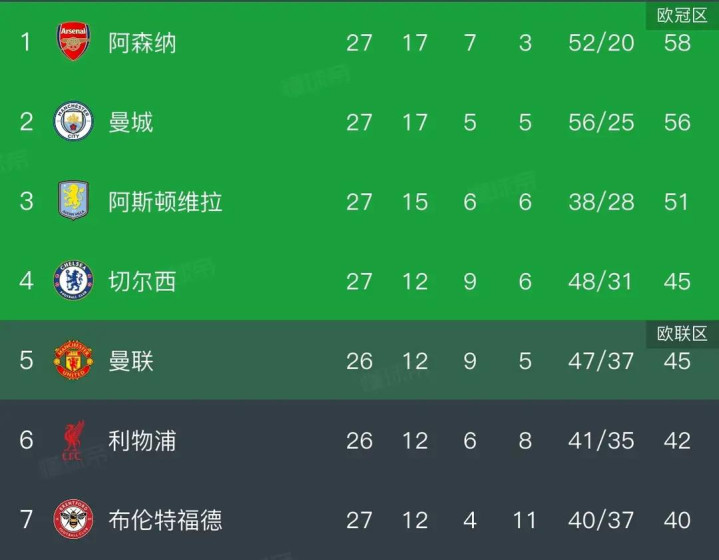Click Arsenal's 58 points value
Screen dimensions: 719x560
coord(677,43)
